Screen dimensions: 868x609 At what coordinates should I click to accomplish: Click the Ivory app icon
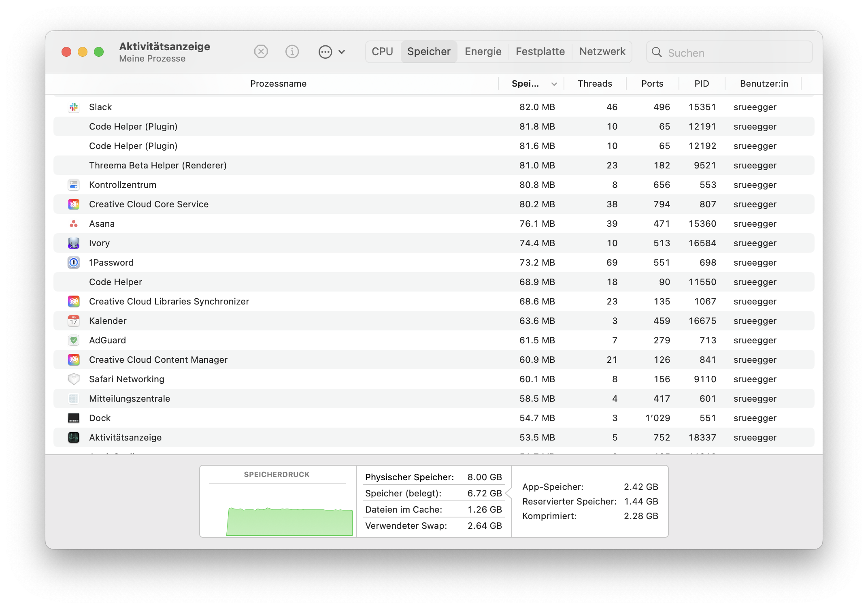tap(74, 243)
